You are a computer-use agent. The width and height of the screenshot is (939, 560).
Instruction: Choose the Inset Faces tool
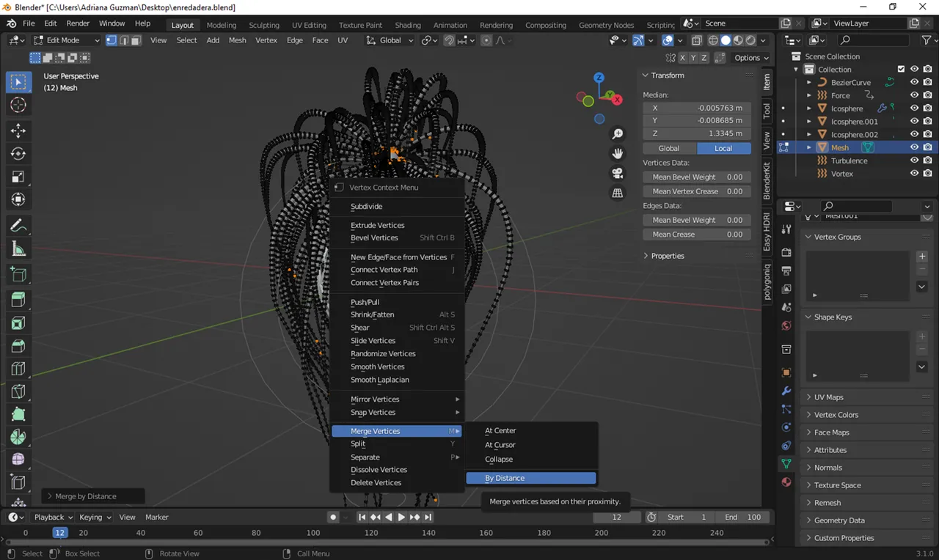pyautogui.click(x=18, y=323)
